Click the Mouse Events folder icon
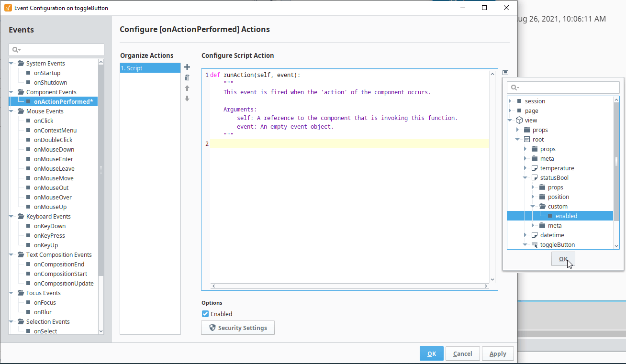The height and width of the screenshot is (364, 626). pos(21,111)
